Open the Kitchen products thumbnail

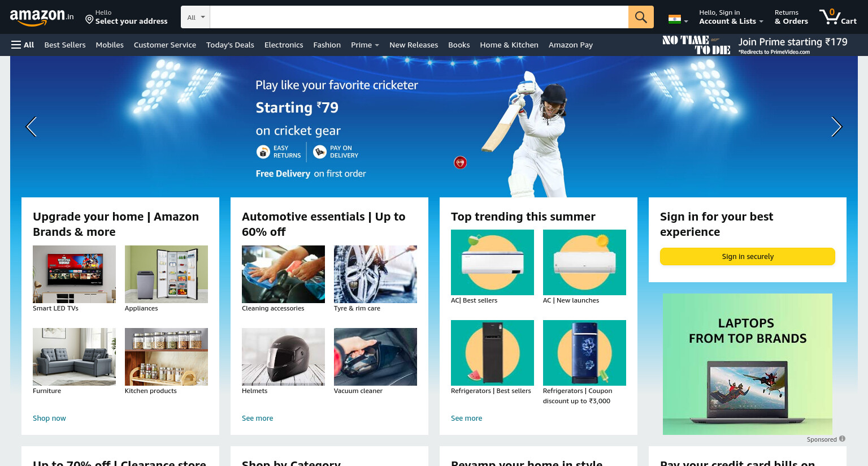(x=166, y=357)
